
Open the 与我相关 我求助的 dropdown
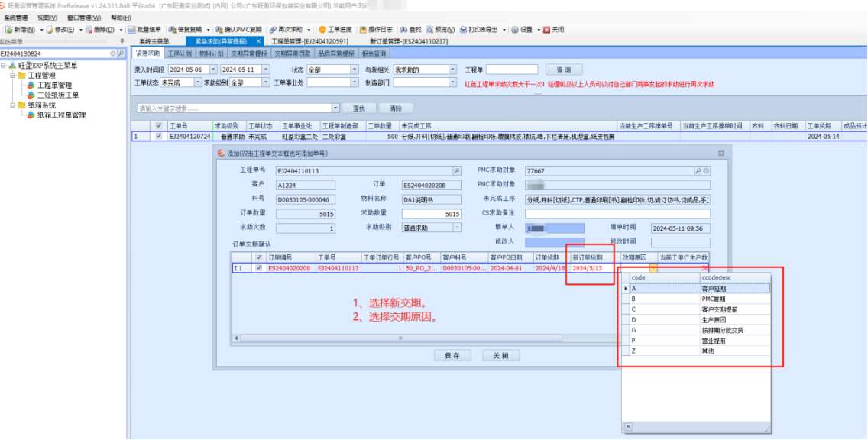(x=452, y=70)
